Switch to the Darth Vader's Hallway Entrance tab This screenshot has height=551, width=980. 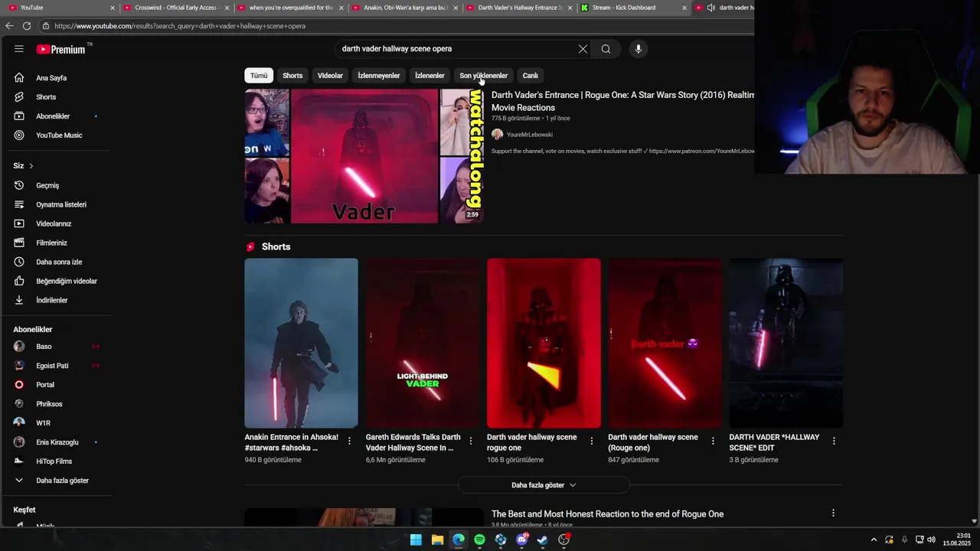tap(520, 8)
